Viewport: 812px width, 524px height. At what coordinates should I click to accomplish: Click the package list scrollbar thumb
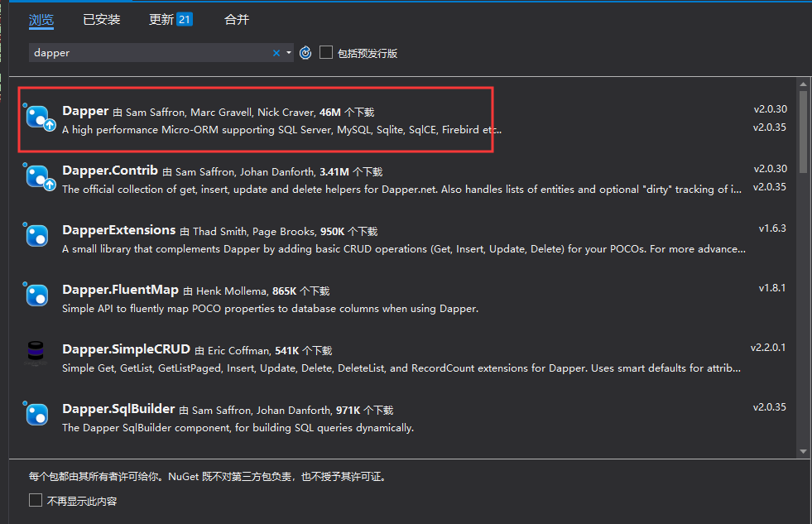click(x=803, y=132)
